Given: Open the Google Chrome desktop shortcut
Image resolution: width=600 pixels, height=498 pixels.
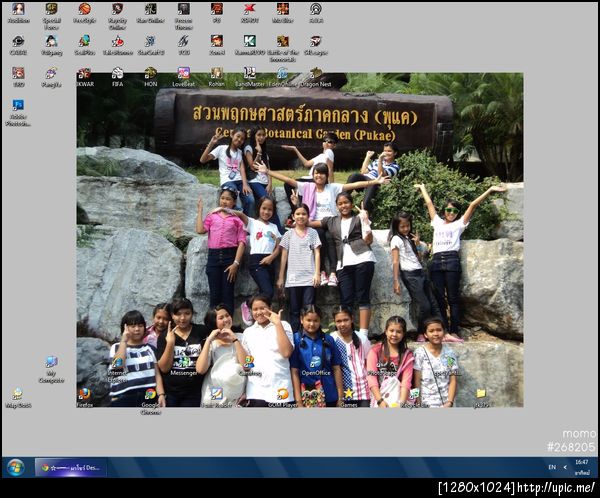Looking at the screenshot, I should [x=150, y=402].
